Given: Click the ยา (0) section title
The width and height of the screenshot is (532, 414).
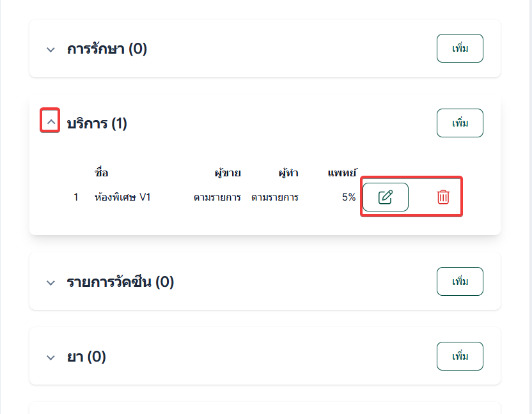Looking at the screenshot, I should [86, 356].
